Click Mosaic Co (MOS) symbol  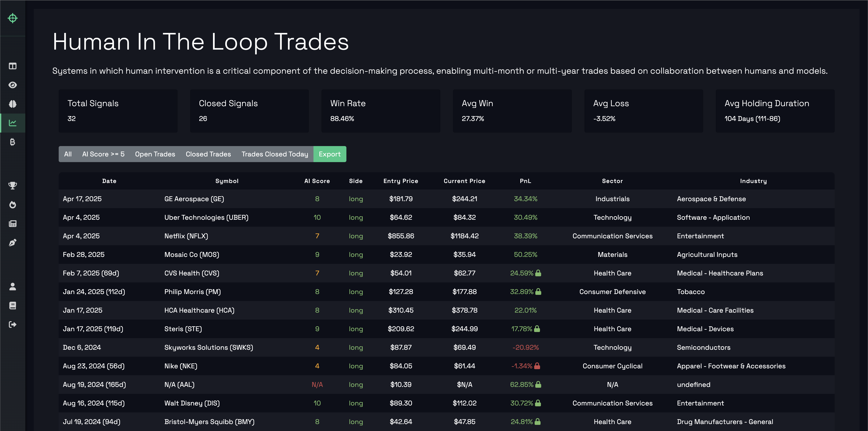192,254
